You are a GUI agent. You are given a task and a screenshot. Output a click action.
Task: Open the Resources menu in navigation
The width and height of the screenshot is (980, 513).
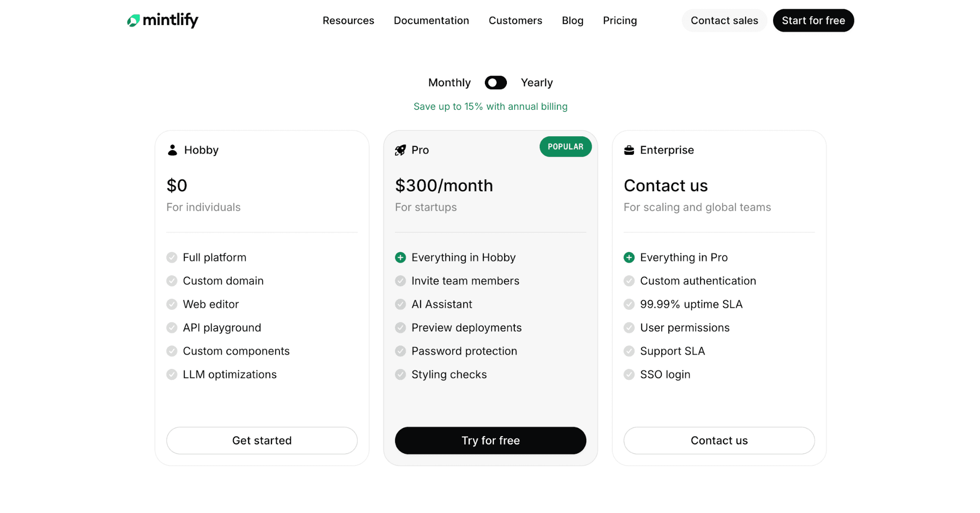pos(348,21)
